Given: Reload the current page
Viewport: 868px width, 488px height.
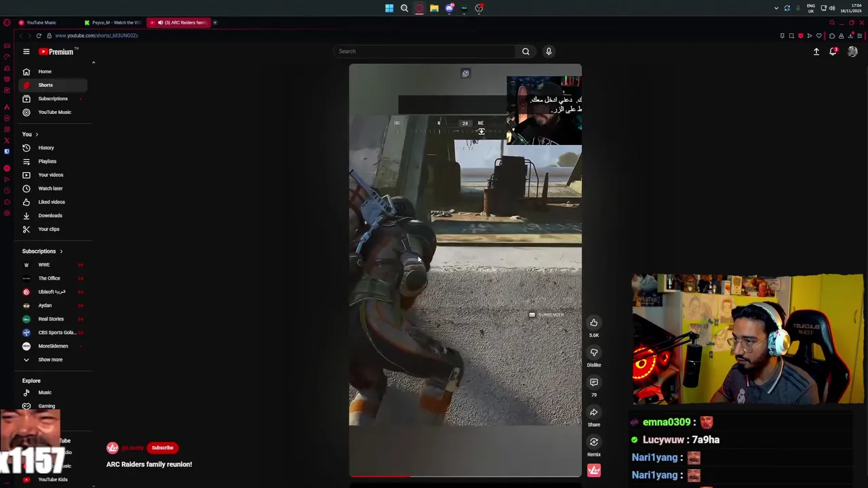Looking at the screenshot, I should (39, 35).
